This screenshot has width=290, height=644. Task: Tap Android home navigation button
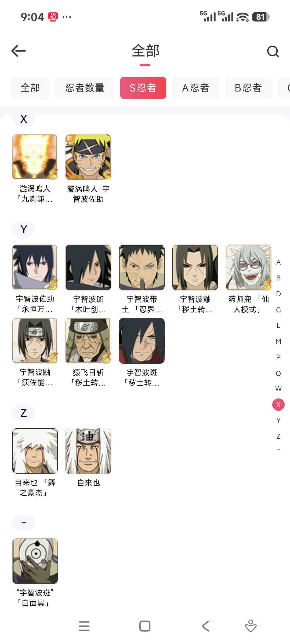coord(145,626)
